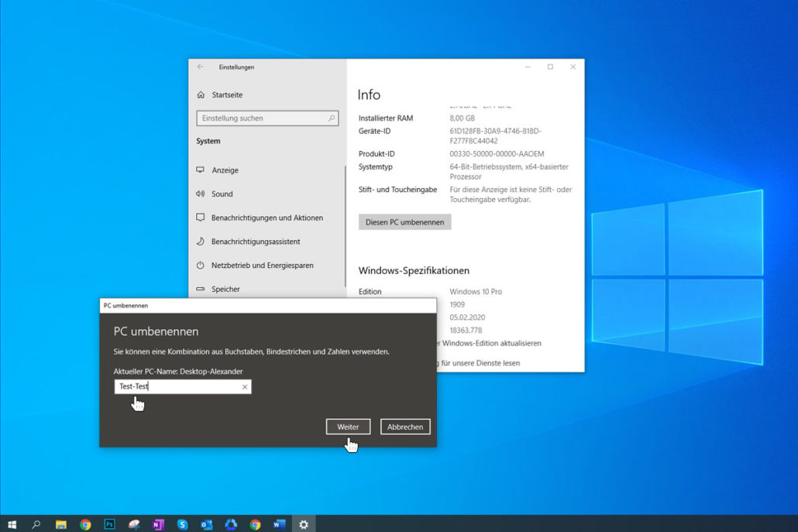Confirm the new name with Weiter
Screen dimensions: 798x532
tap(348, 427)
